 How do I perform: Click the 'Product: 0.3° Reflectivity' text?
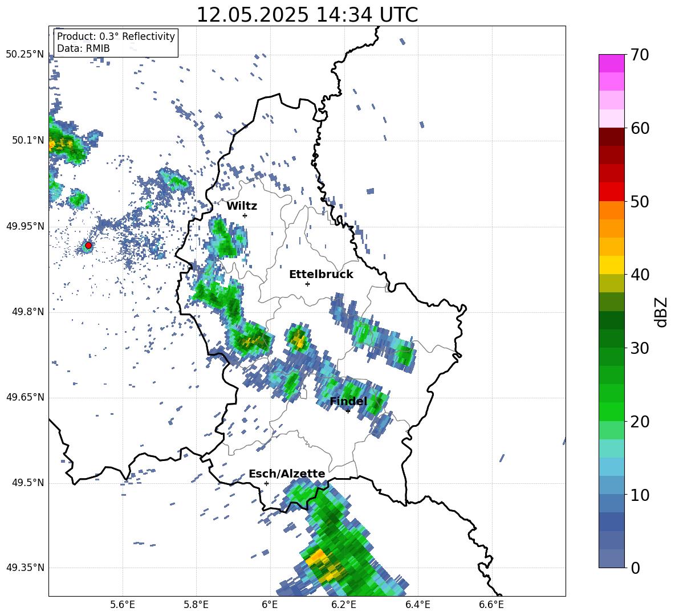click(116, 36)
